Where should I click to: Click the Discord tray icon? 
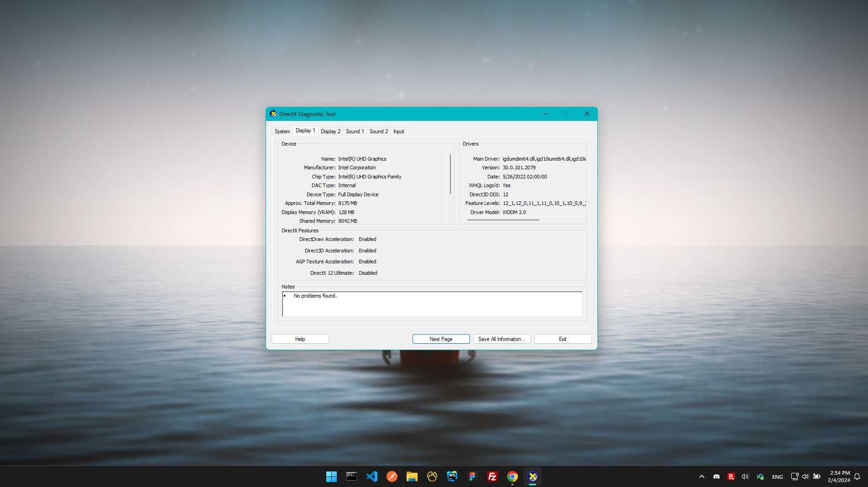[716, 477]
